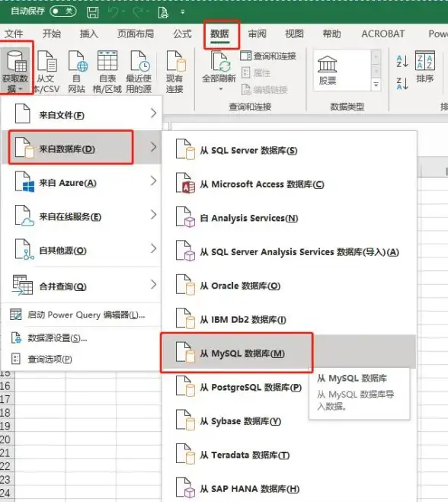Image resolution: width=448 pixels, height=502 pixels.
Task: Sort ascending A to Z icon
Action: point(402,61)
